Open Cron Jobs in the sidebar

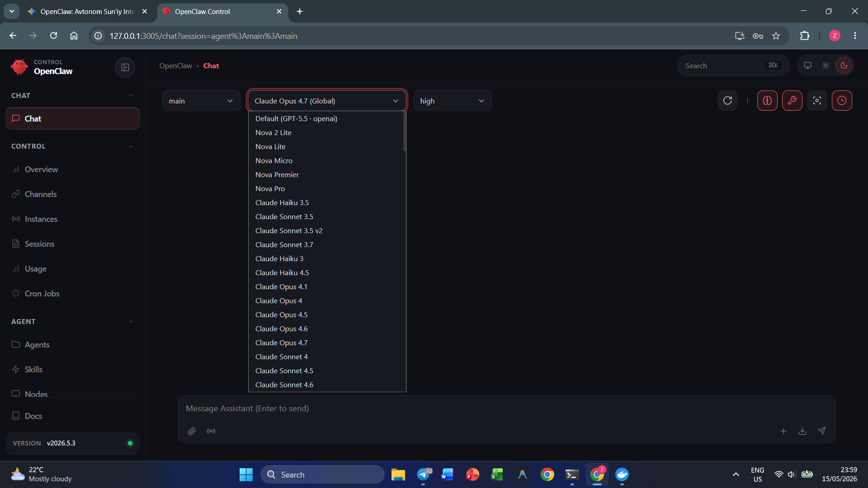pyautogui.click(x=73, y=294)
